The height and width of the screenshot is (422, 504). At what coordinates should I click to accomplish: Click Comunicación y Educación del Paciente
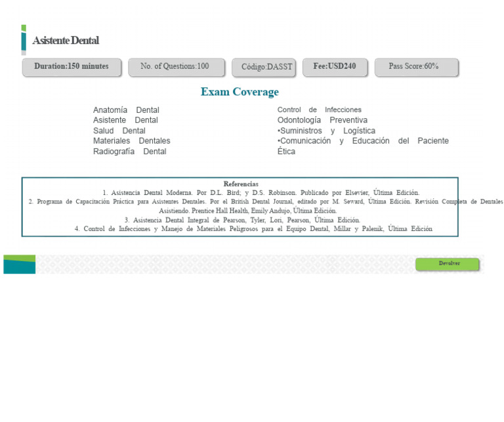point(363,140)
